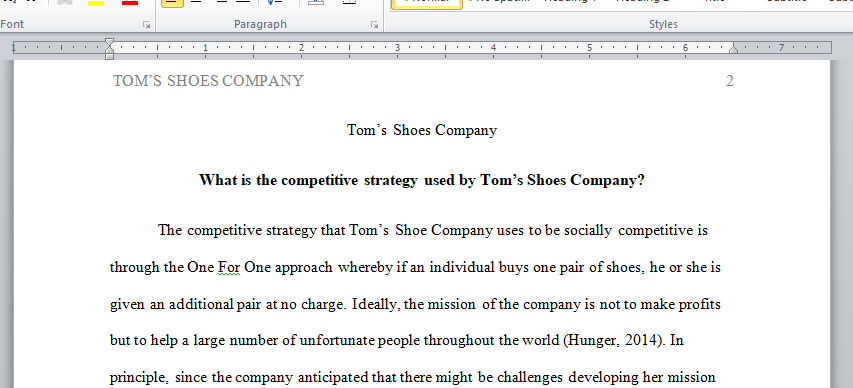This screenshot has height=388, width=853.
Task: Select the right indent marker on ruler
Action: (x=733, y=49)
